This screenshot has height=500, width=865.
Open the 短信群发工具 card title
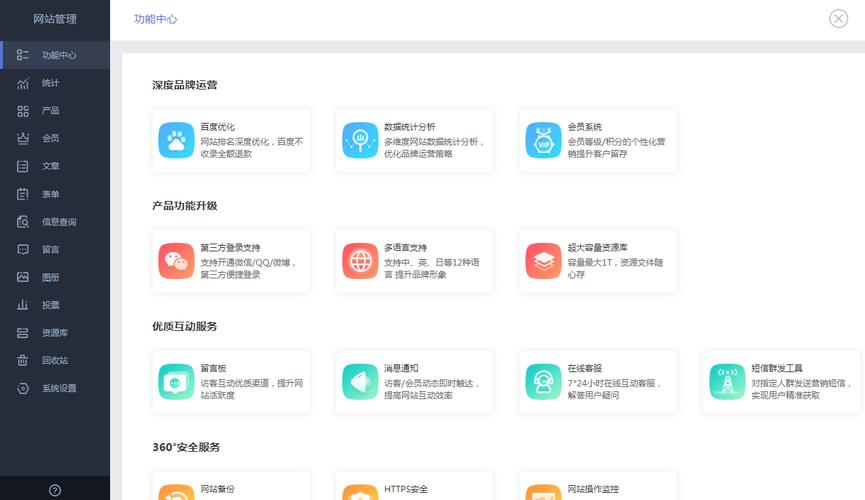tap(777, 368)
